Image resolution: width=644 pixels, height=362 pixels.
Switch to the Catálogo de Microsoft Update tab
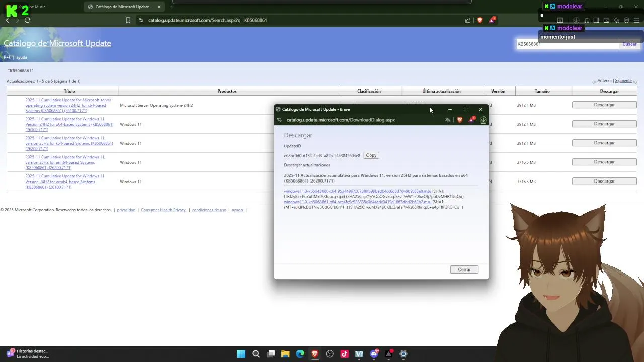pos(122,7)
